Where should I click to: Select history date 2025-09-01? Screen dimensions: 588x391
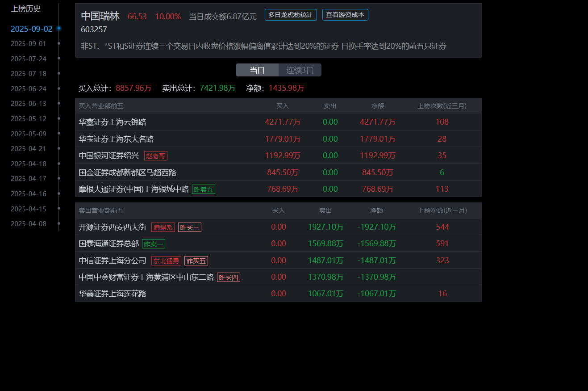(28, 44)
